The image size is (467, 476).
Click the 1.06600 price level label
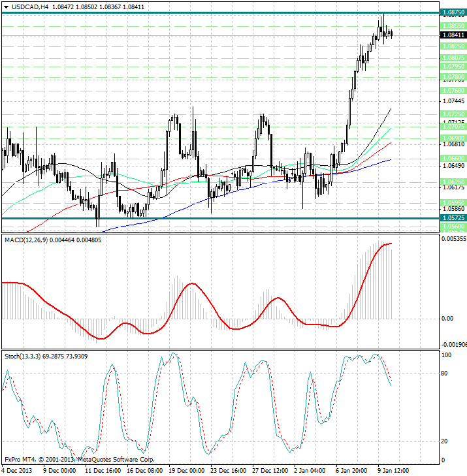coord(453,159)
